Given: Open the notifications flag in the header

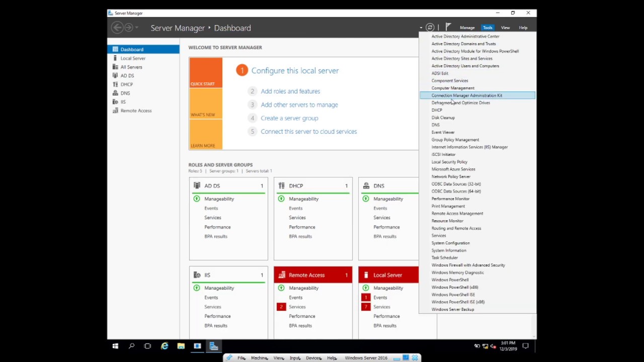Looking at the screenshot, I should 448,27.
